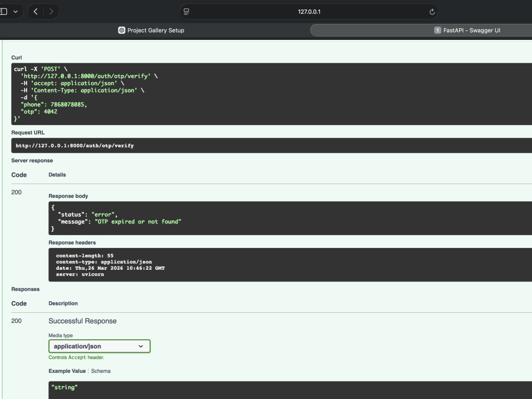Click the "otp": 4042 line
532x399 pixels.
click(39, 112)
